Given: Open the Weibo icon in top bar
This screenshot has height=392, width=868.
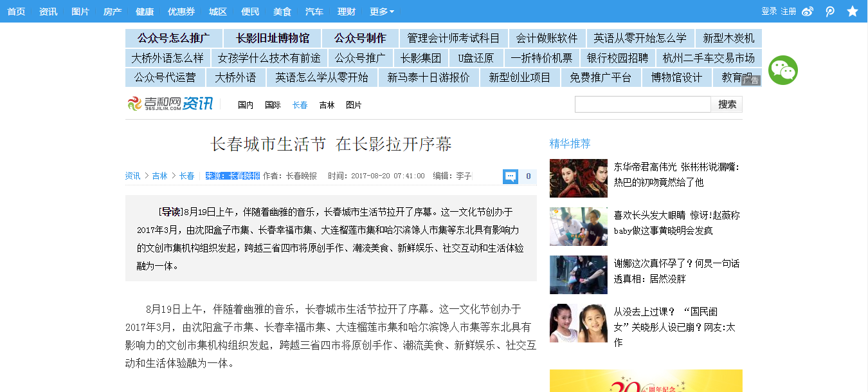Looking at the screenshot, I should 808,12.
